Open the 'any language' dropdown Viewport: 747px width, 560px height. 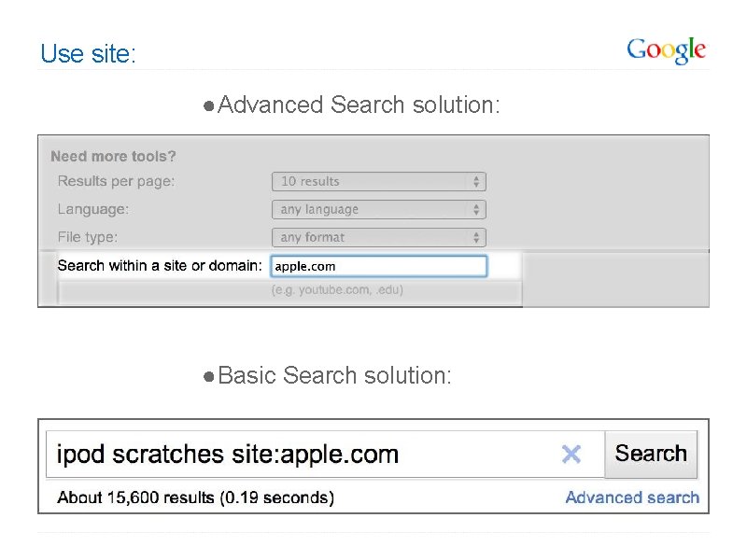(x=378, y=210)
